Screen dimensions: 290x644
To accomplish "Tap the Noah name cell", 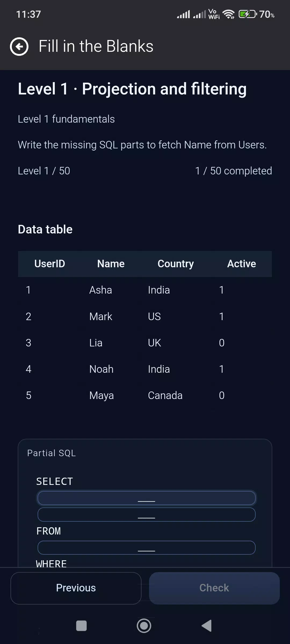I will (101, 369).
